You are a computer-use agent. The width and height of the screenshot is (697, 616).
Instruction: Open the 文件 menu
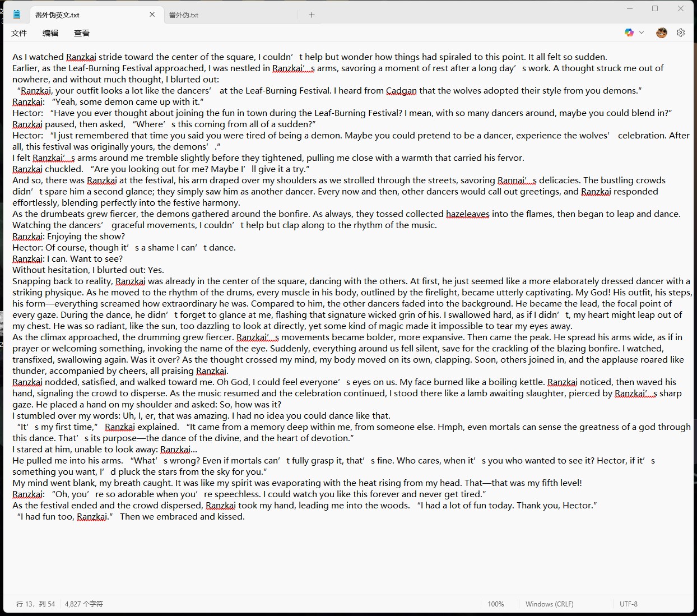pos(19,33)
